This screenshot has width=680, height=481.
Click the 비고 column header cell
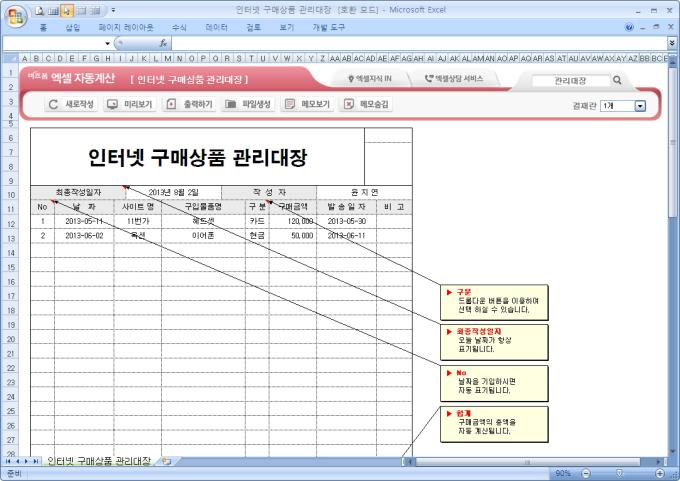(394, 207)
